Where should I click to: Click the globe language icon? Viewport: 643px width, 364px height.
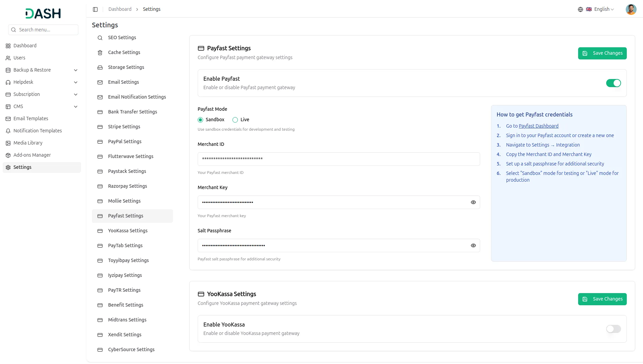click(580, 9)
